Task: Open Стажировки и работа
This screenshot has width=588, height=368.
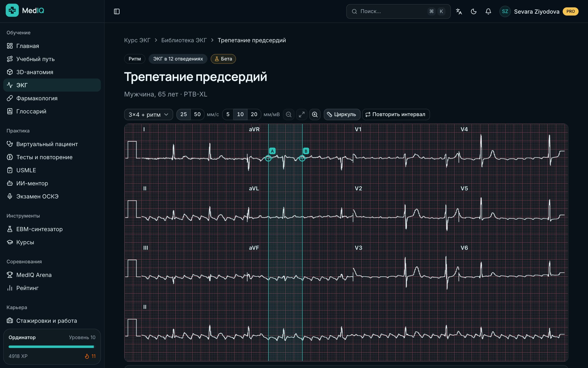Action: coord(52,321)
